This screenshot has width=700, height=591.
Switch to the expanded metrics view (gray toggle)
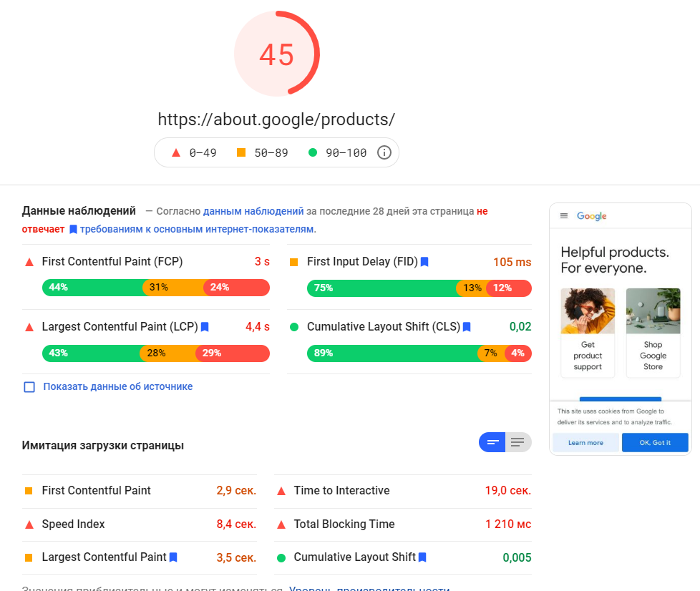(518, 442)
